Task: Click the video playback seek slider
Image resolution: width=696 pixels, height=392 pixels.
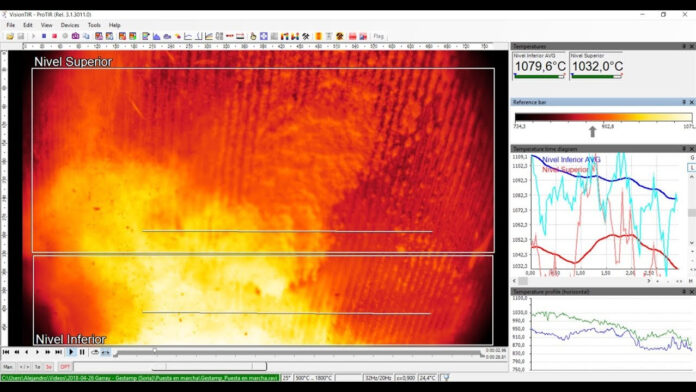Action: coord(297,352)
